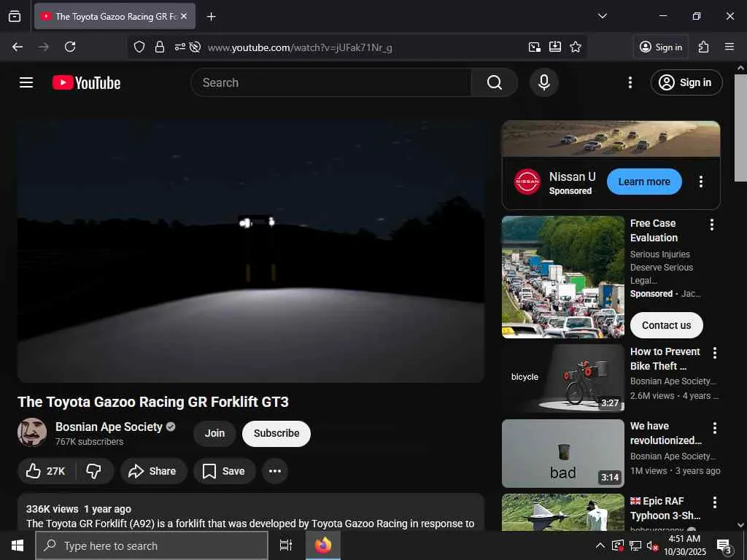
Task: Click the YouTube Sign in button
Action: point(686,82)
